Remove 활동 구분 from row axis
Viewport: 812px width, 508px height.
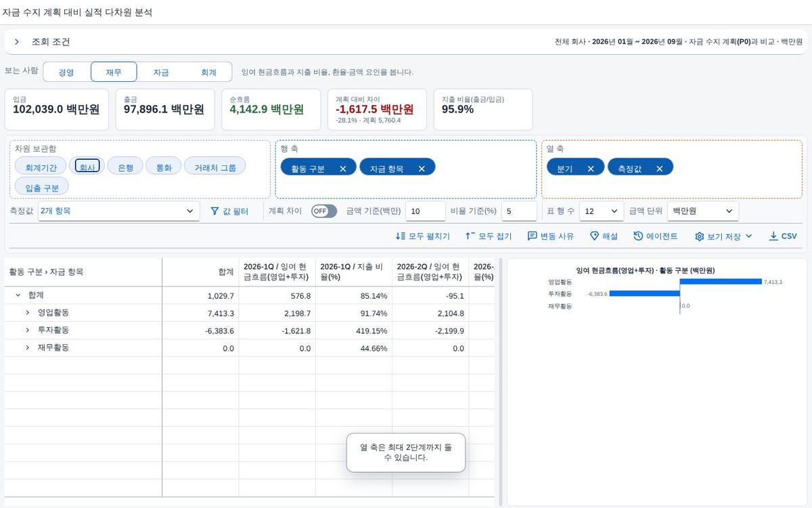(343, 169)
